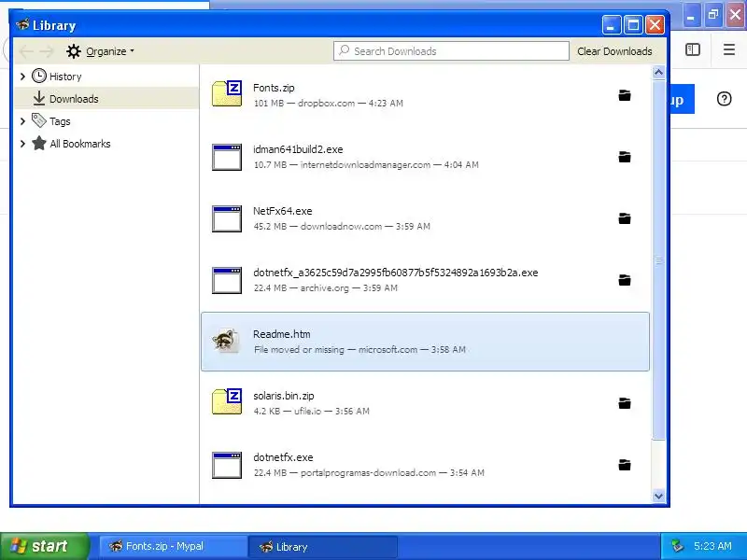
Task: Go back using the back arrow
Action: pyautogui.click(x=26, y=51)
